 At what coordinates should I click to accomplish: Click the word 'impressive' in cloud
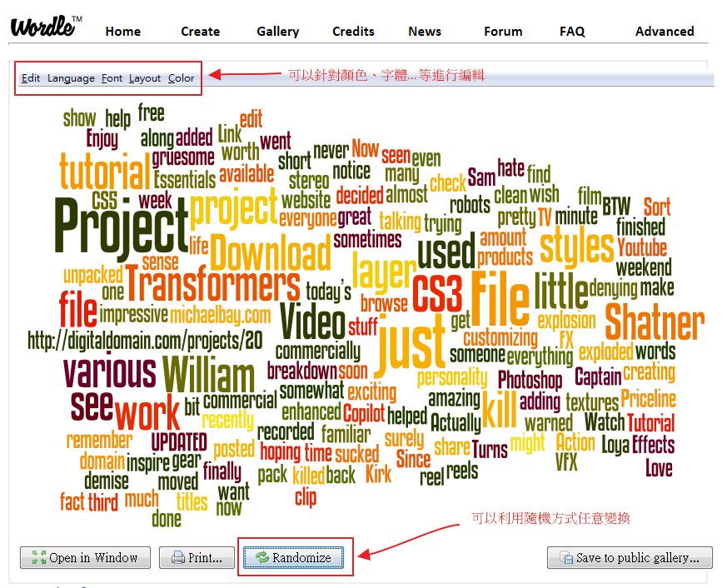pyautogui.click(x=133, y=316)
